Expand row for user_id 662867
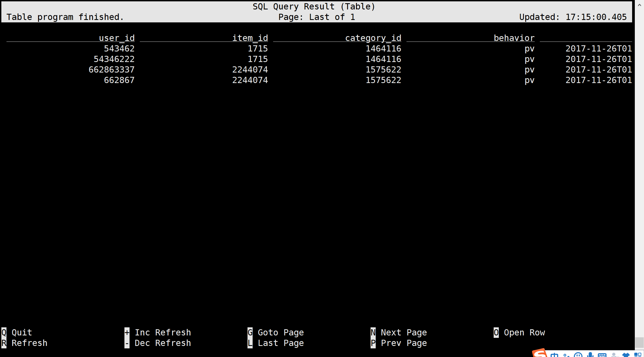644x357 pixels. click(x=119, y=80)
